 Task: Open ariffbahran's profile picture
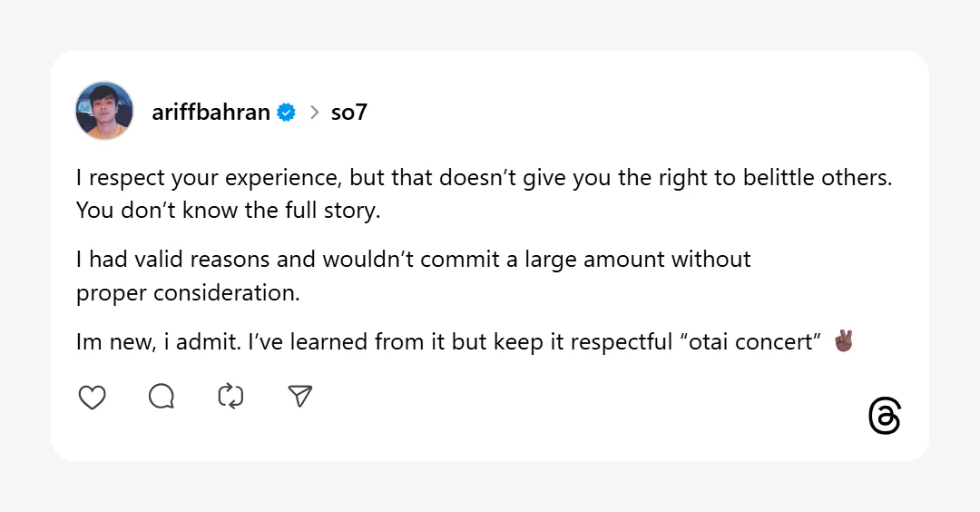pyautogui.click(x=104, y=111)
